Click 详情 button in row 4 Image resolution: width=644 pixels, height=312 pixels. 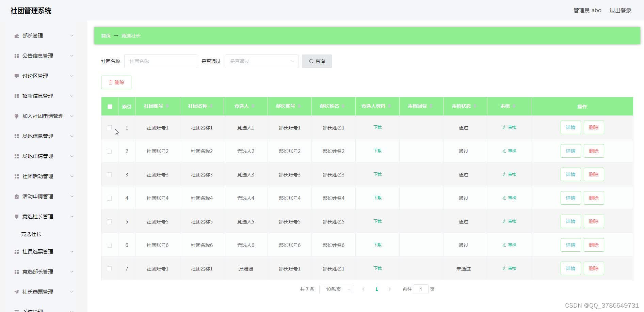pos(570,198)
